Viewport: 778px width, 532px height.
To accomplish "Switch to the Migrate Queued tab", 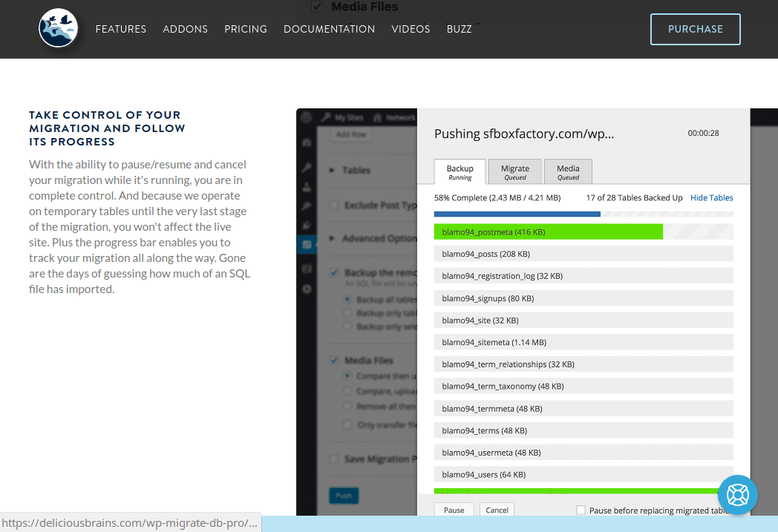I will click(514, 172).
